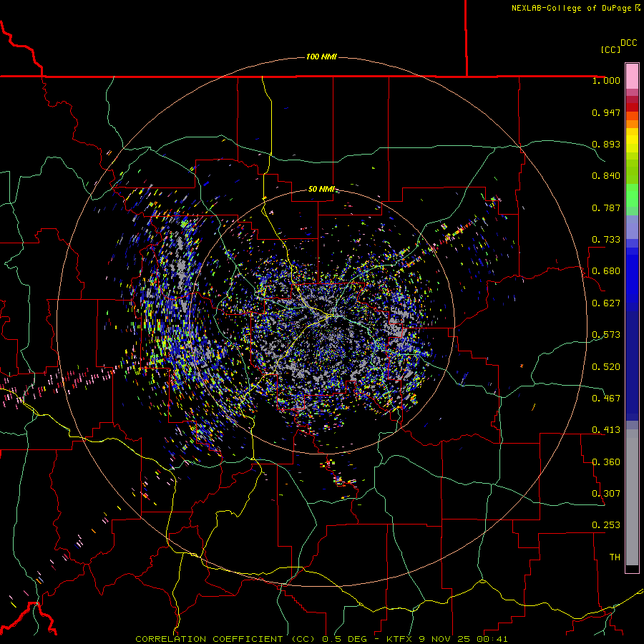Click the 9 NOV 25 date text
The height and width of the screenshot is (644, 644).
[445, 639]
